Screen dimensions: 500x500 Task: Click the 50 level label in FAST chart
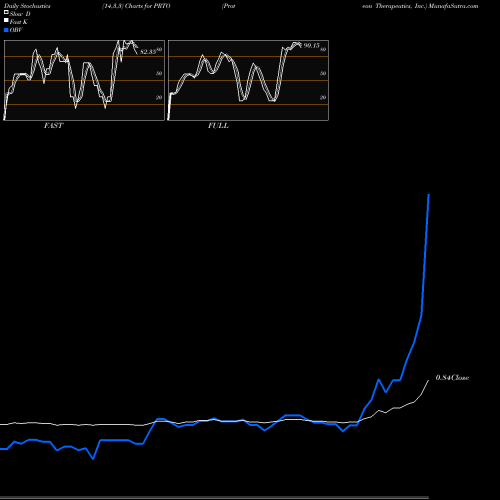coord(159,74)
